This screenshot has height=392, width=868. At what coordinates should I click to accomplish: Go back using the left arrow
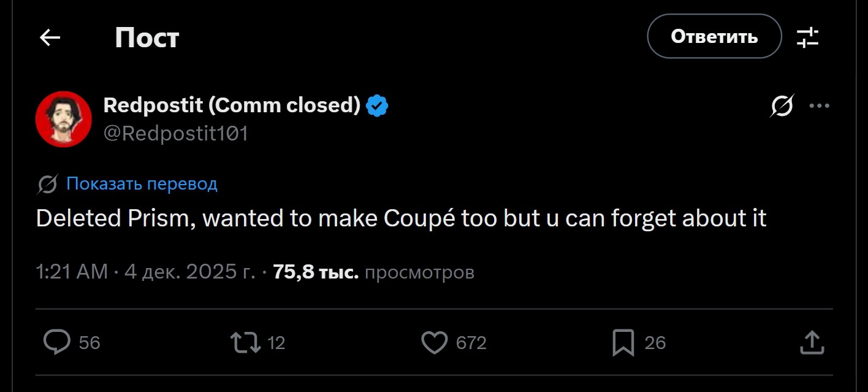(50, 38)
